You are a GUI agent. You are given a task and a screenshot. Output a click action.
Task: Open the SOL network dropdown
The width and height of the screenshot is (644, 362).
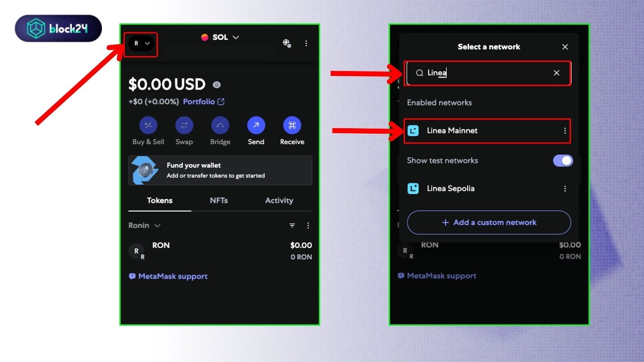220,37
